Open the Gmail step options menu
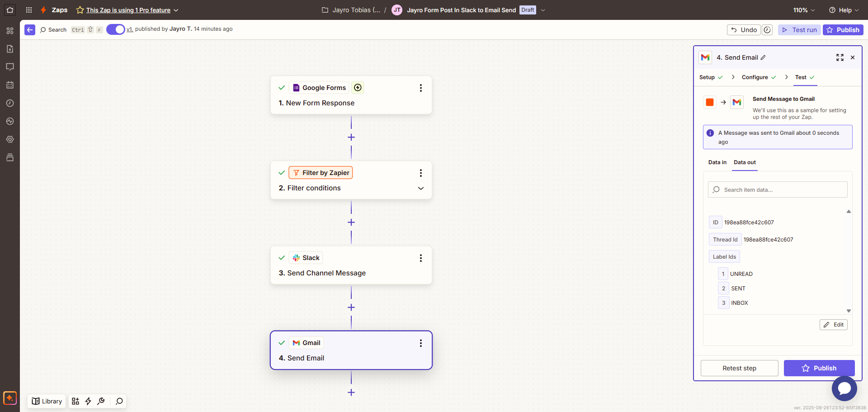The image size is (868, 412). tap(421, 343)
